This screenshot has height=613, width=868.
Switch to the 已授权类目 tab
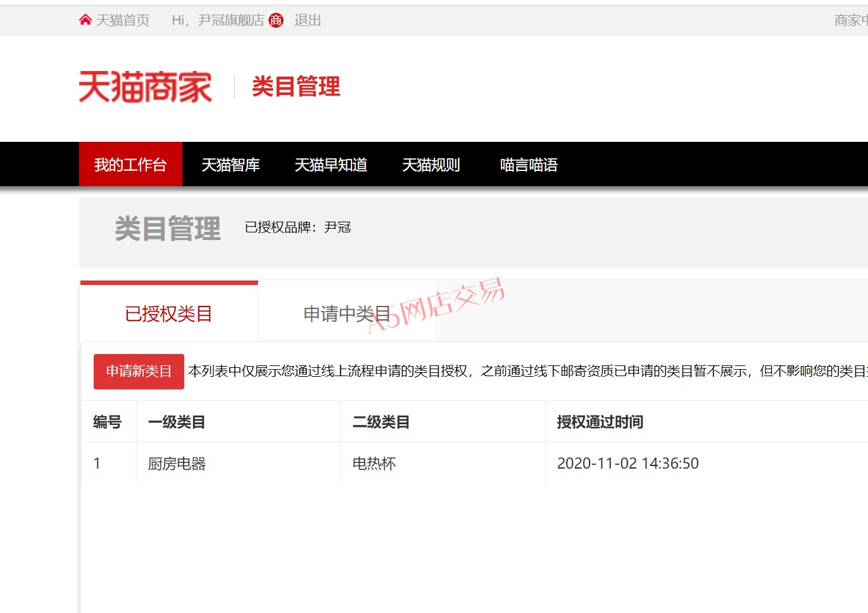coord(168,313)
